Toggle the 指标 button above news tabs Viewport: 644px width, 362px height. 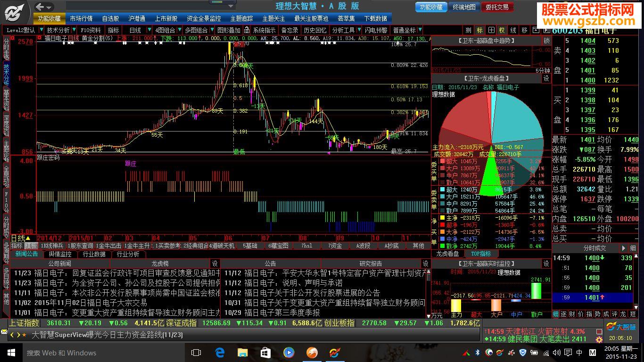tap(17, 246)
